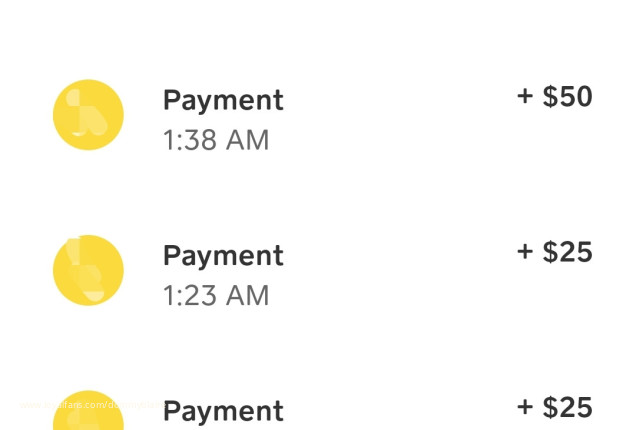Screen dimensions: 636x430
Task: Select the + $50 amount
Action: point(555,97)
